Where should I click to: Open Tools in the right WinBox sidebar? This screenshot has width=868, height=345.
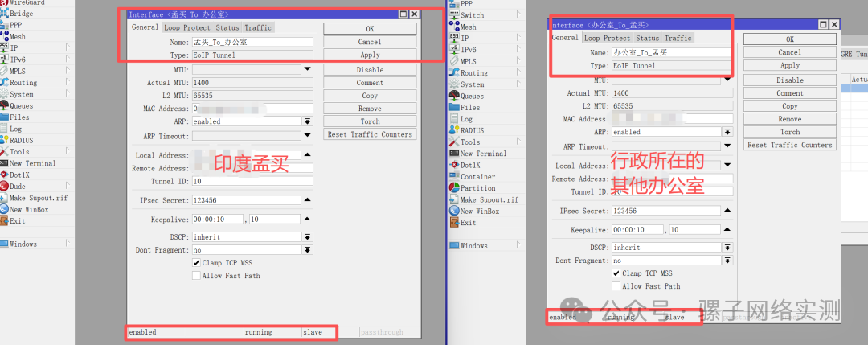point(470,142)
